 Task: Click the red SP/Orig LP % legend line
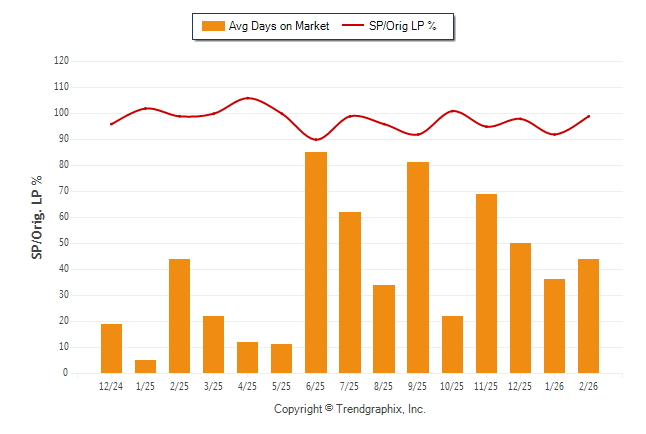353,26
